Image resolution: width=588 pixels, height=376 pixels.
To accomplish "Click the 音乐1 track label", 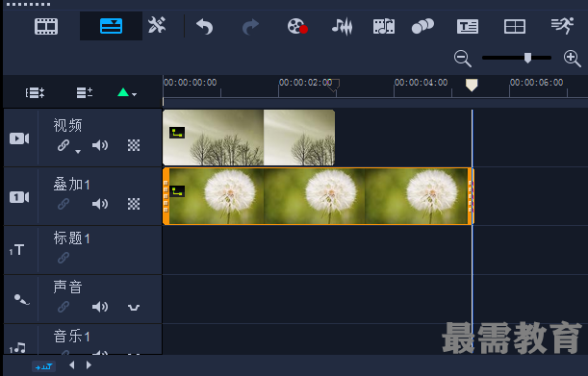I will point(71,336).
